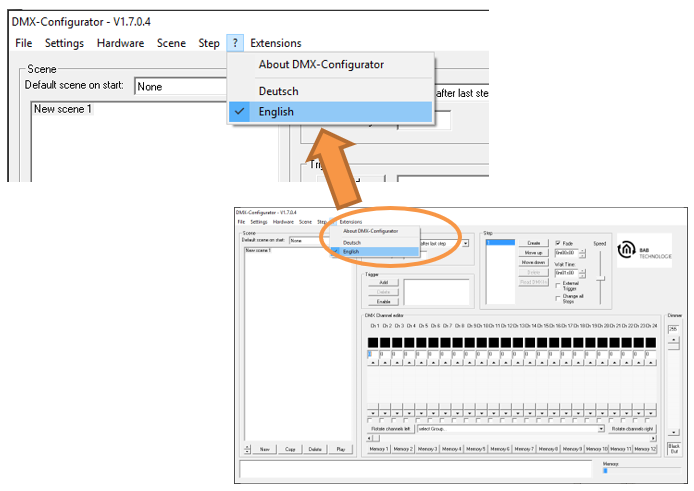The width and height of the screenshot is (694, 491).
Task: Click Ch 1 down arrow button
Action: coord(373,413)
